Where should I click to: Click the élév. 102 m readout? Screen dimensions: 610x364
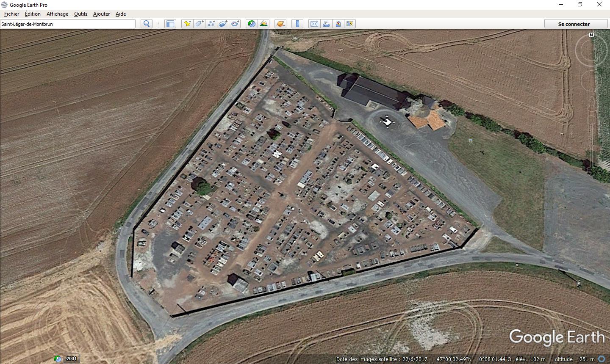click(530, 359)
